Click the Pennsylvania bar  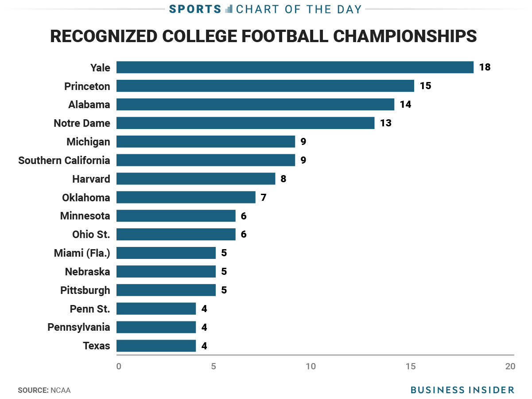(156, 327)
